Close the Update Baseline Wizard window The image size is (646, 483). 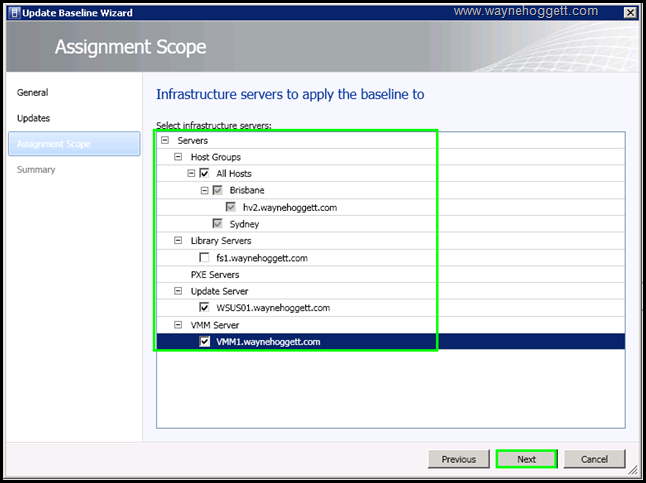[629, 12]
